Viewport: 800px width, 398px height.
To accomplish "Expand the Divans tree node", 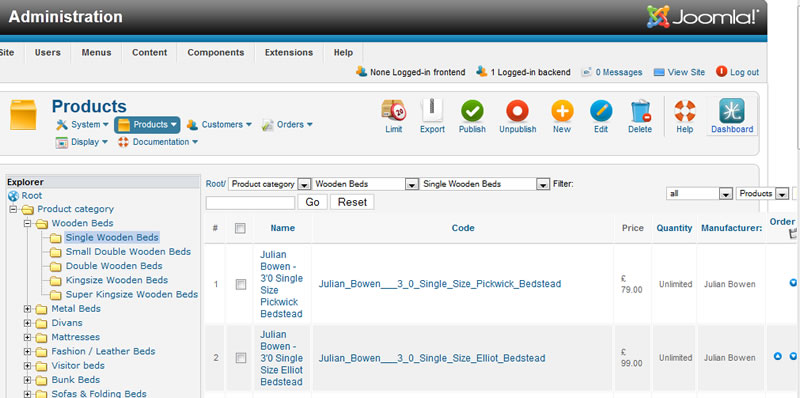I will point(27,323).
